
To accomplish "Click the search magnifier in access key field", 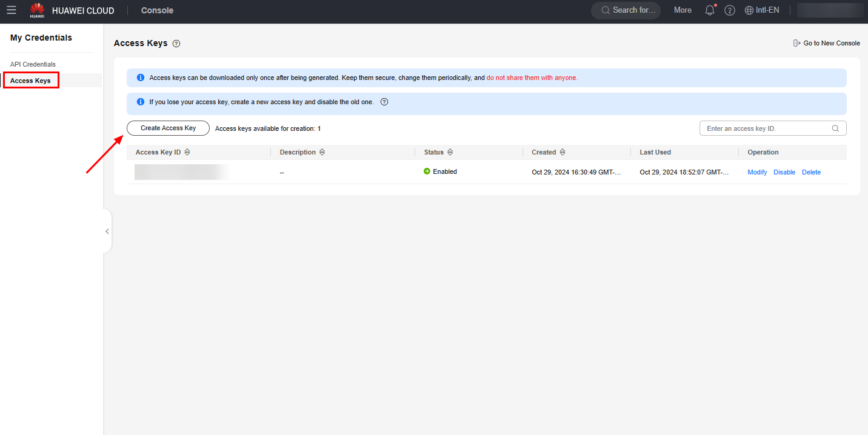I will (x=835, y=128).
